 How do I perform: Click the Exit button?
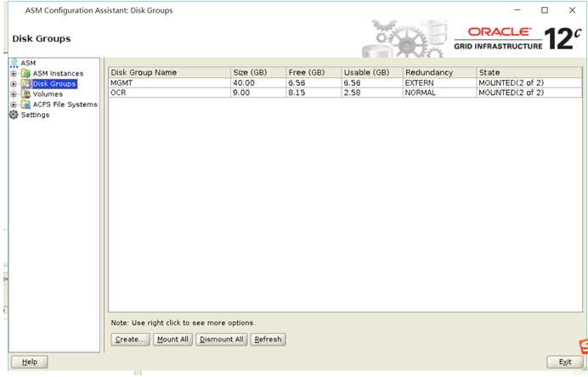pyautogui.click(x=565, y=362)
